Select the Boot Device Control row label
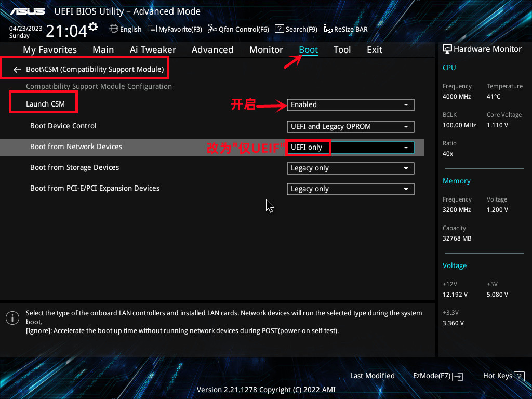Image resolution: width=532 pixels, height=399 pixels. coord(63,126)
